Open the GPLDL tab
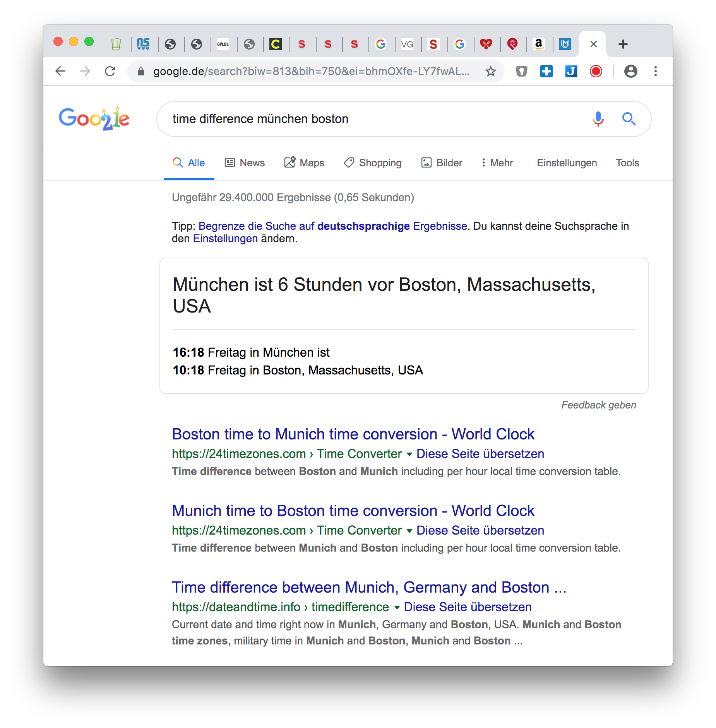 click(x=223, y=44)
